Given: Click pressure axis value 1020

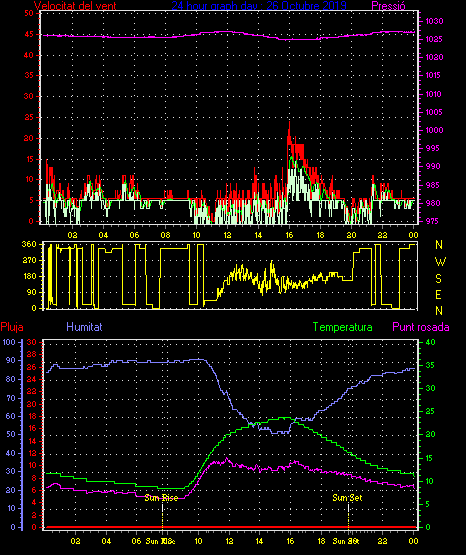Looking at the screenshot, I should pos(434,57).
